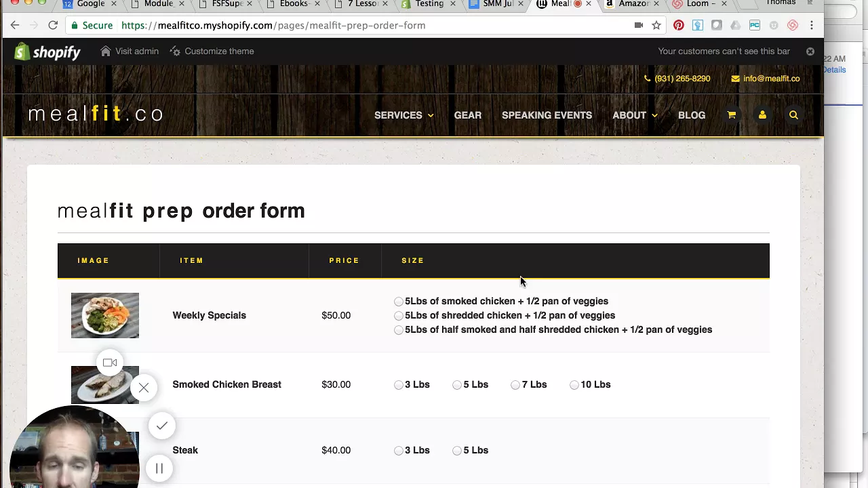Dismiss the Shopify admin bar with X
This screenshot has height=488, width=868.
click(810, 52)
